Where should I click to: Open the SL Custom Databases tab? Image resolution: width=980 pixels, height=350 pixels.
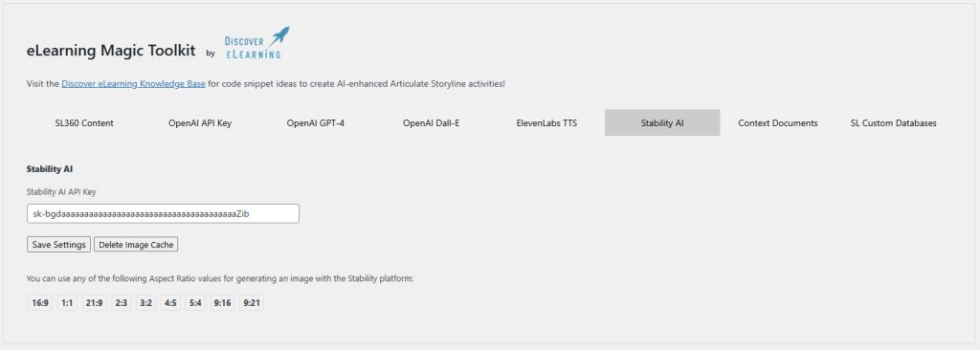tap(894, 123)
